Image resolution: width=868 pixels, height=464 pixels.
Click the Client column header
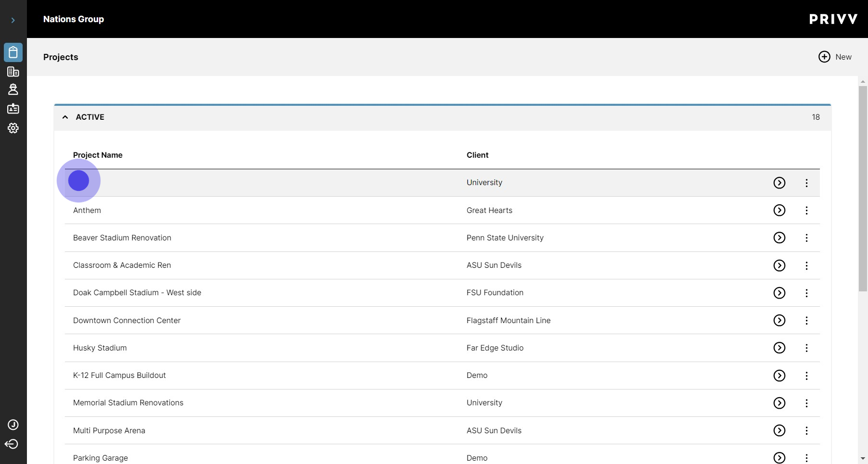pos(478,155)
